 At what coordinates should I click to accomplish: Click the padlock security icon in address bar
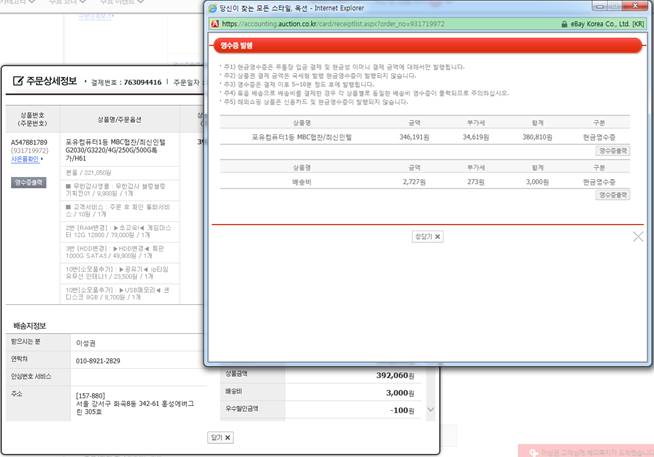coord(564,24)
